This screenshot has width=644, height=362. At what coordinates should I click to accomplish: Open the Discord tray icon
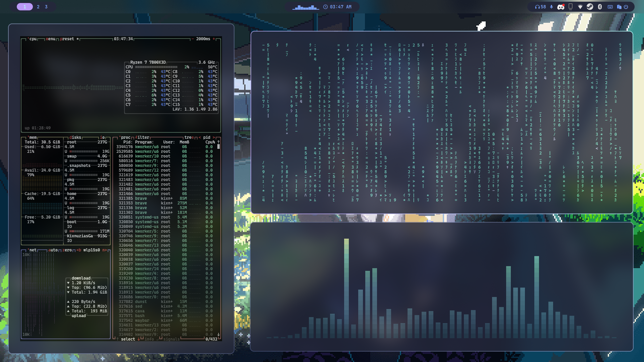pos(560,7)
